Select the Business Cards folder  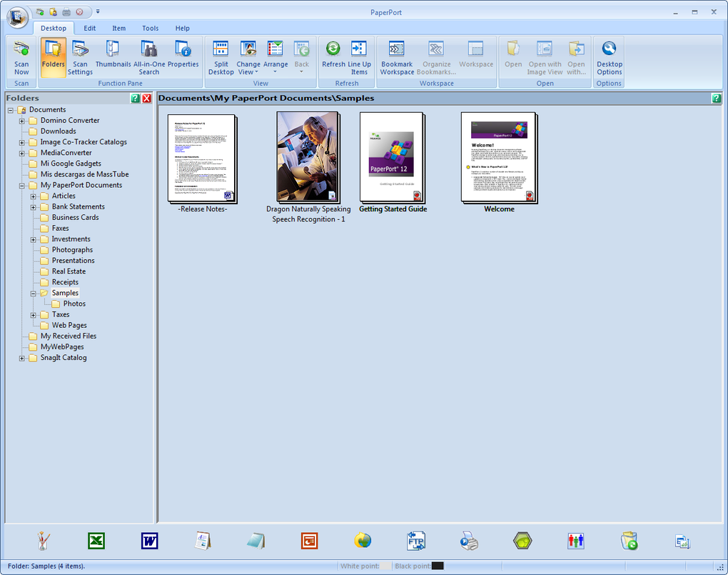click(x=75, y=218)
